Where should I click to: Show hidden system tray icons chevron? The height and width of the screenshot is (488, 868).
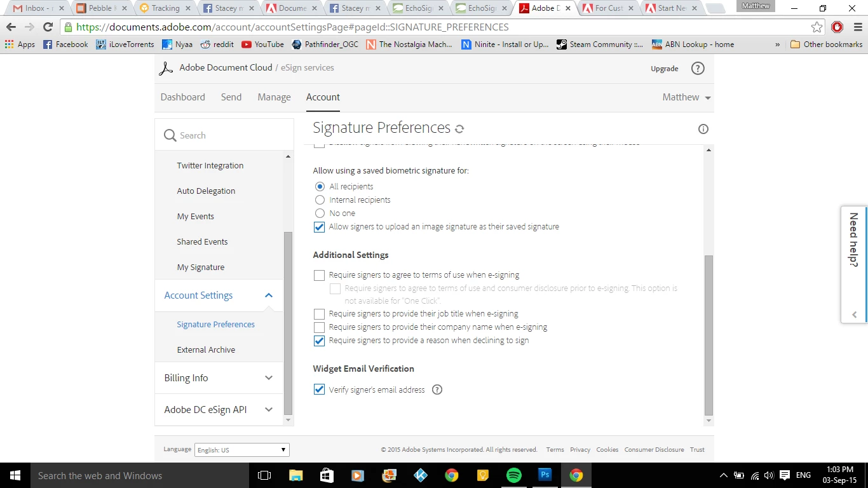coord(723,475)
